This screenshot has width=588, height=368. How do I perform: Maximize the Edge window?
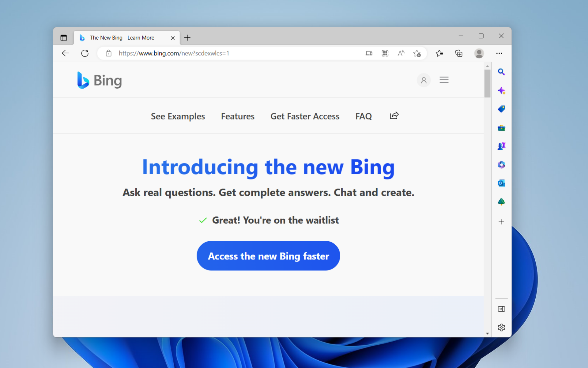481,36
